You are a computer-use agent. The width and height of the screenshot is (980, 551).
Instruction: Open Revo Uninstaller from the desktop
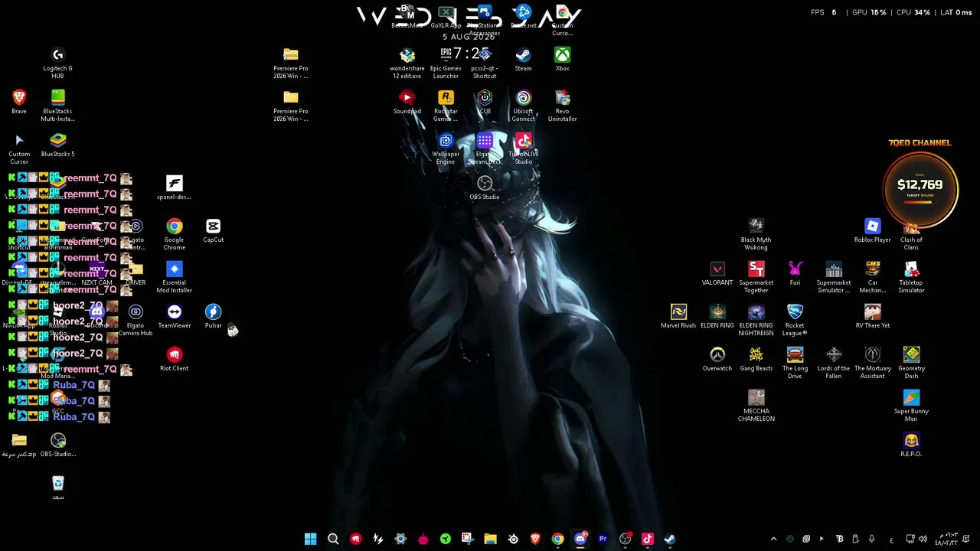562,98
